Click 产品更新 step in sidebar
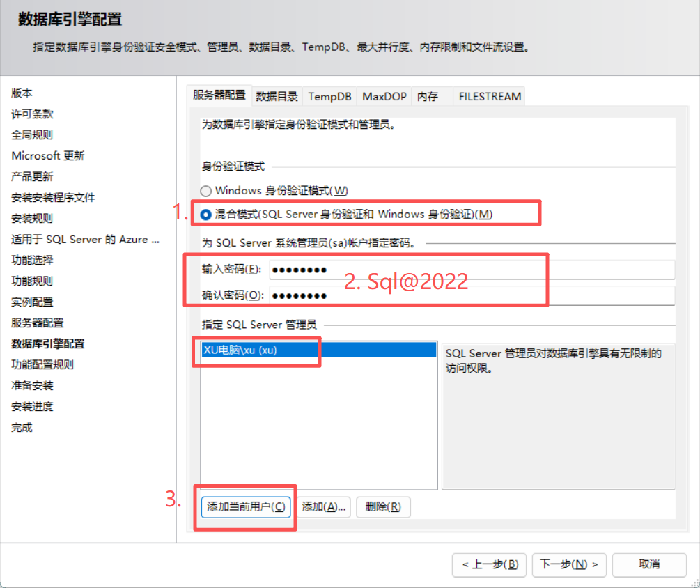Viewport: 700px width, 588px height. pyautogui.click(x=32, y=176)
